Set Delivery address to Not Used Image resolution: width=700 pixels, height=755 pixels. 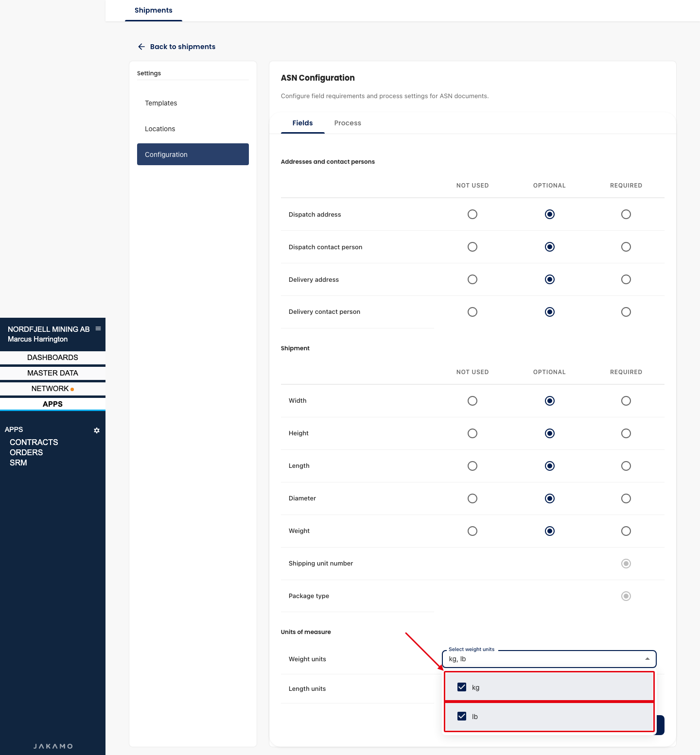472,279
